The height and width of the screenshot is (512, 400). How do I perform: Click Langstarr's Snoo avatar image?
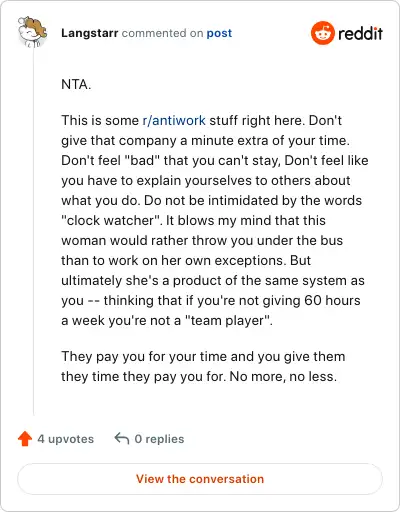coord(32,32)
